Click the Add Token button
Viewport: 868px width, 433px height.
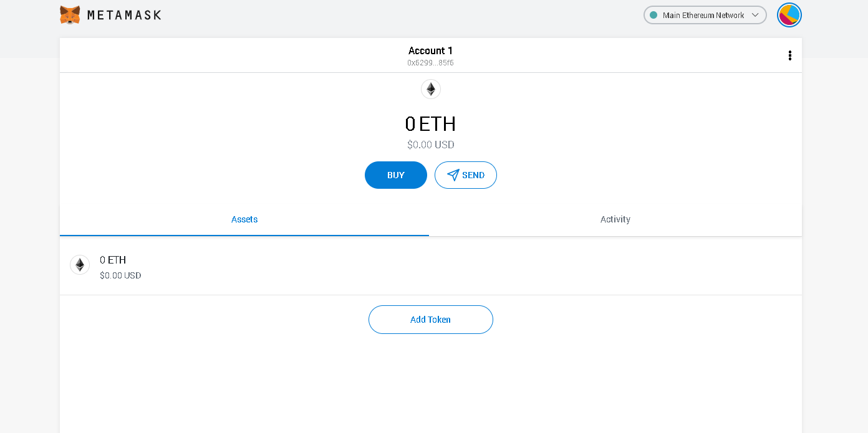430,320
